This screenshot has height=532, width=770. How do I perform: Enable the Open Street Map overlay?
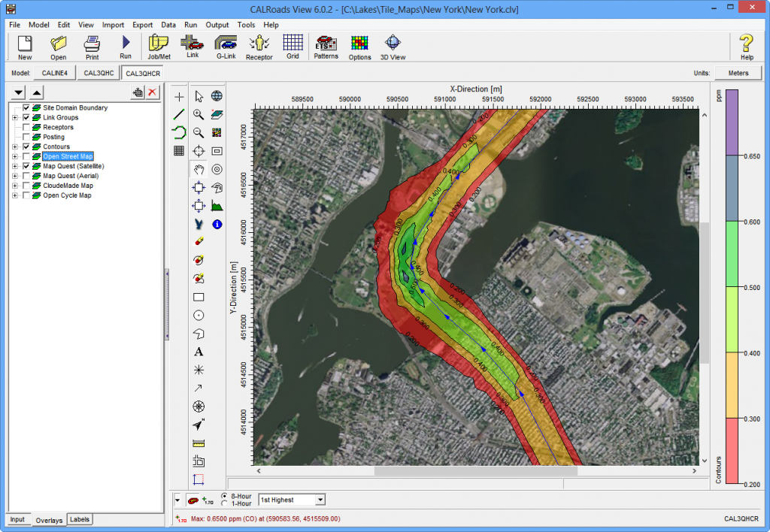click(26, 156)
